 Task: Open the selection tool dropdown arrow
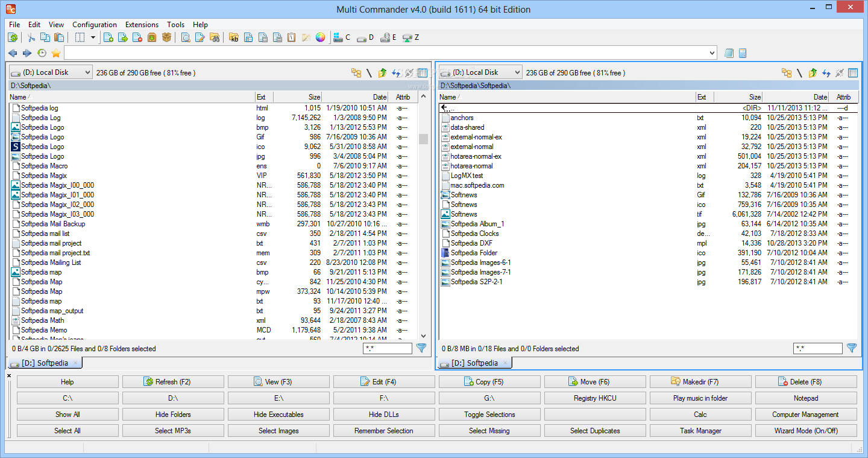click(93, 37)
